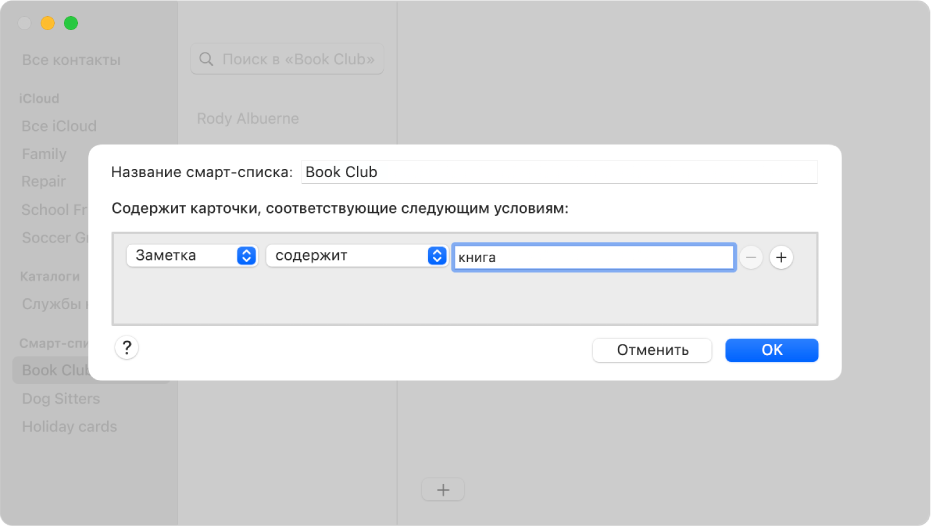Viewport: 931px width, 527px height.
Task: Click the magnifying glass search icon
Action: (207, 60)
